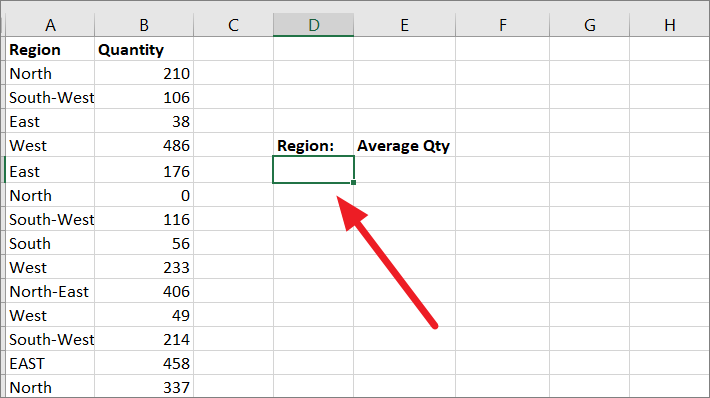Select the cell containing 210
710x398 pixels.
144,73
